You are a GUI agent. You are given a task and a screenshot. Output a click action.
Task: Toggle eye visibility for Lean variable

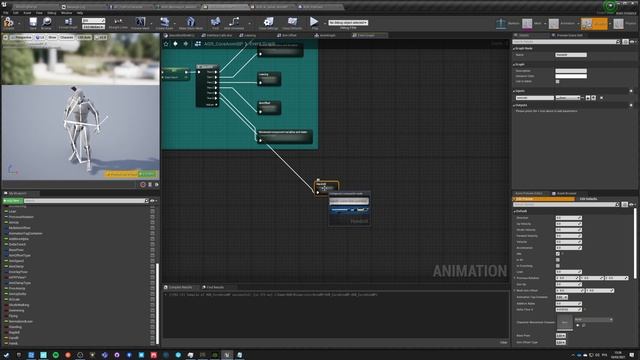(x=152, y=211)
